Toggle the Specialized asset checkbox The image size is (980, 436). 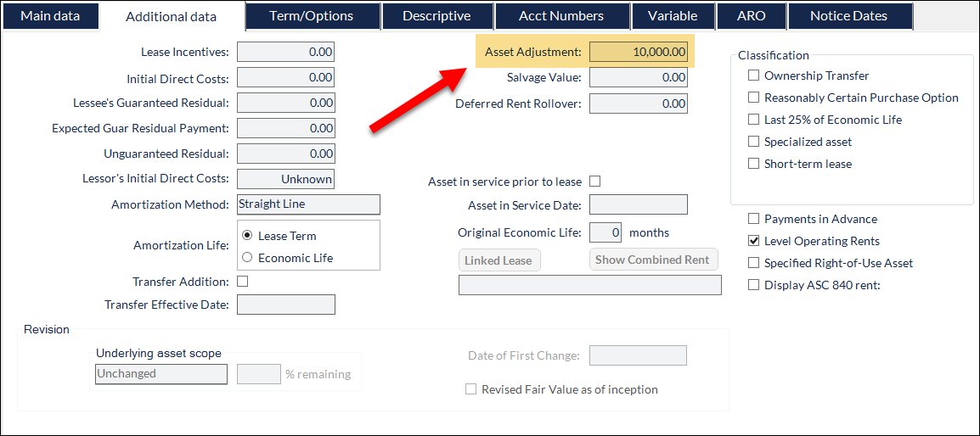[753, 142]
